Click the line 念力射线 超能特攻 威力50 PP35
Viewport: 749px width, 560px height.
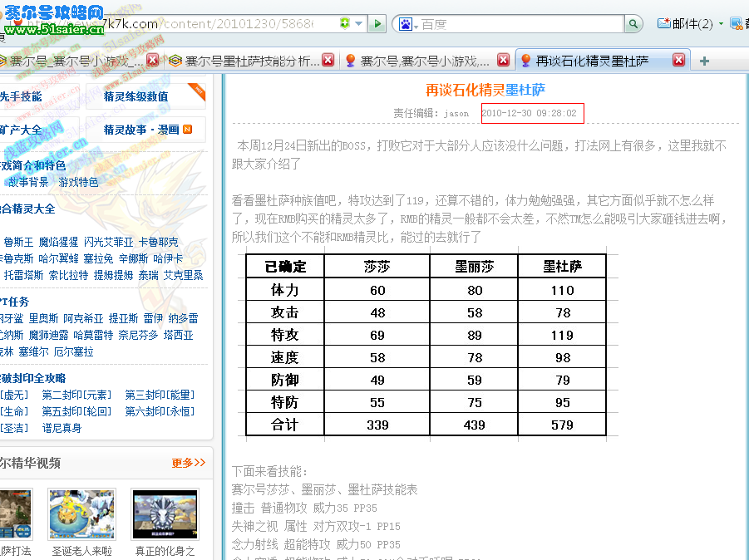point(316,544)
